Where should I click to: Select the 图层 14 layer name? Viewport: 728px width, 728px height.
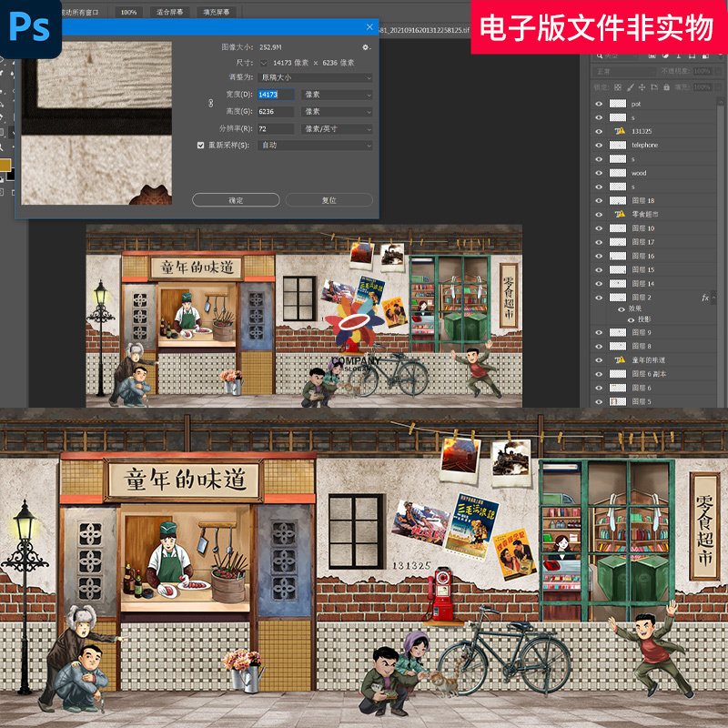pos(643,284)
